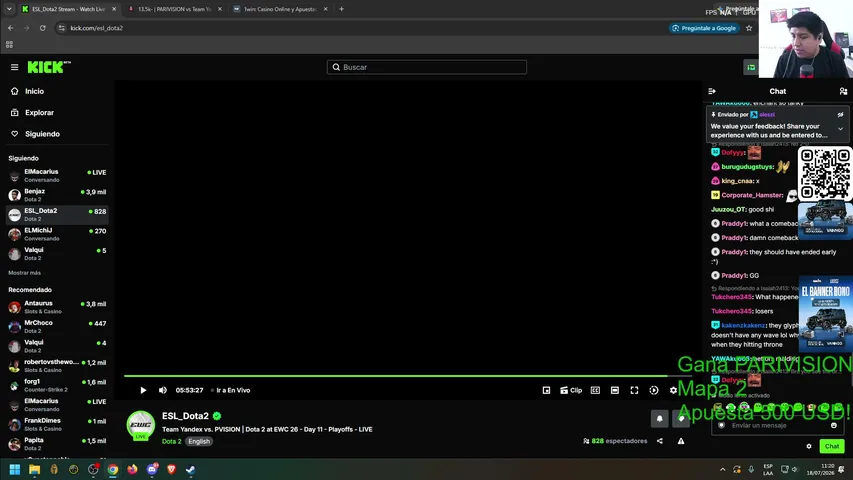This screenshot has height=480, width=853.
Task: Open Brave browser from the taskbar
Action: (171, 469)
